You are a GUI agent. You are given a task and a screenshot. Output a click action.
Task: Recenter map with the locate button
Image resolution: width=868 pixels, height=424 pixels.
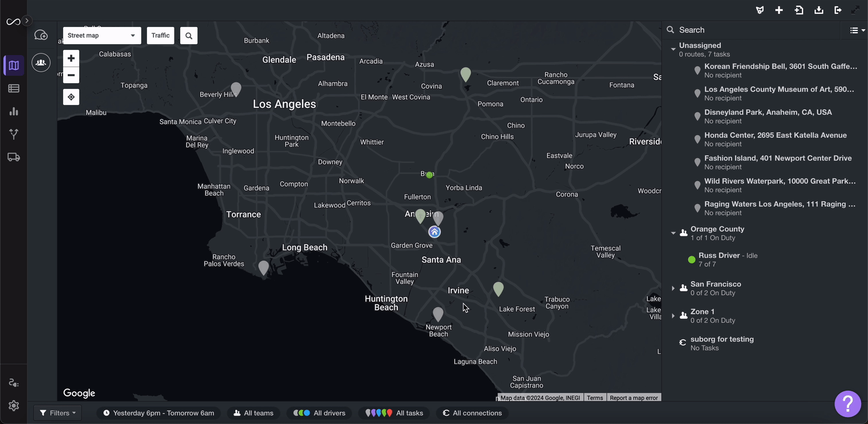click(71, 97)
